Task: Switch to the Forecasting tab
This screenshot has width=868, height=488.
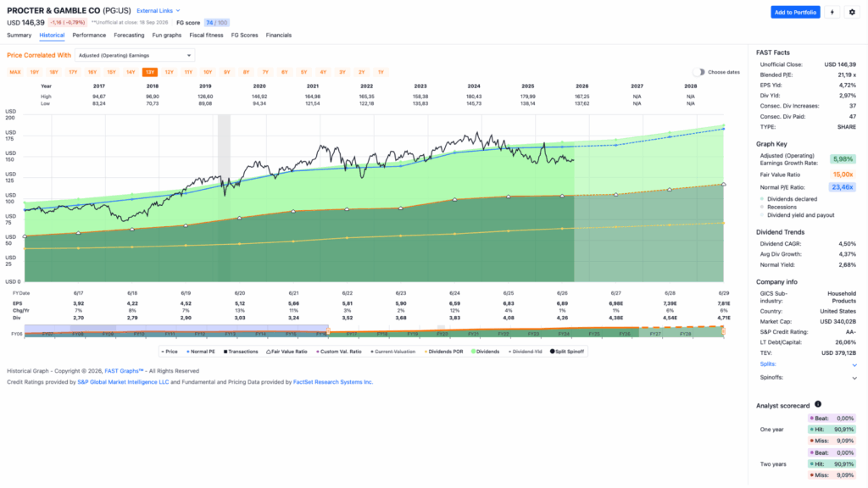Action: (x=129, y=35)
